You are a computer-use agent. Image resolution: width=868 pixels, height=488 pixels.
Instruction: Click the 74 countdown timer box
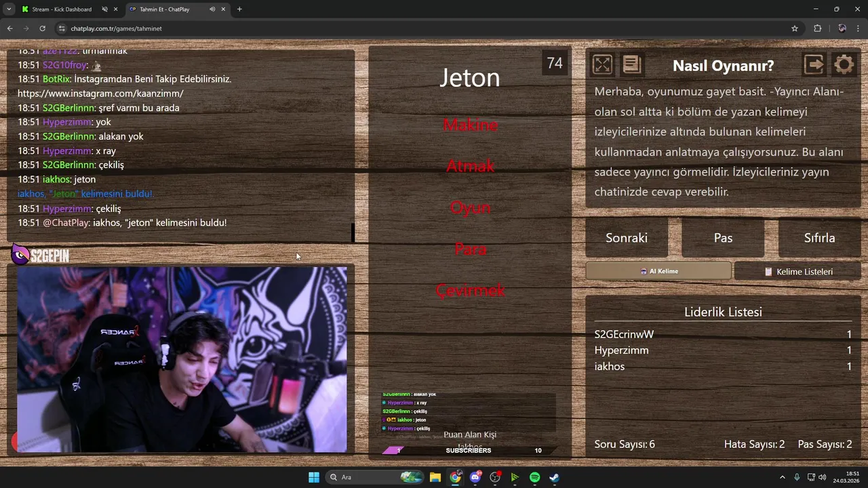tap(555, 63)
